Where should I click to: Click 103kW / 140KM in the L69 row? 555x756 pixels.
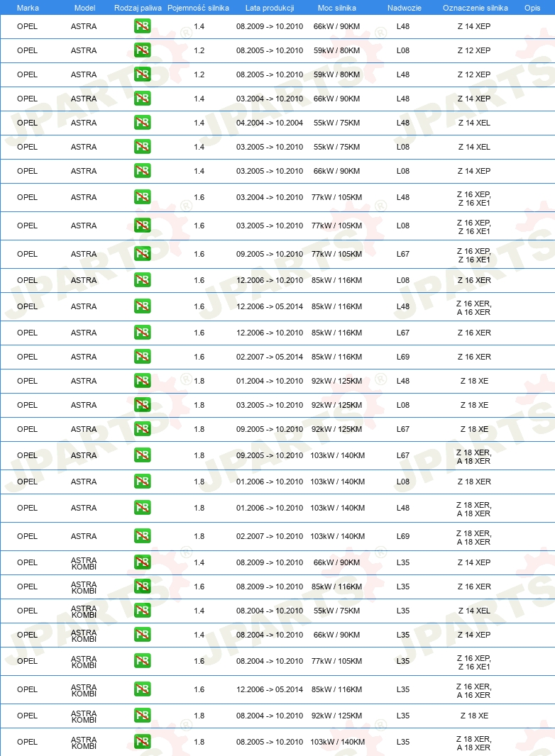(x=337, y=536)
